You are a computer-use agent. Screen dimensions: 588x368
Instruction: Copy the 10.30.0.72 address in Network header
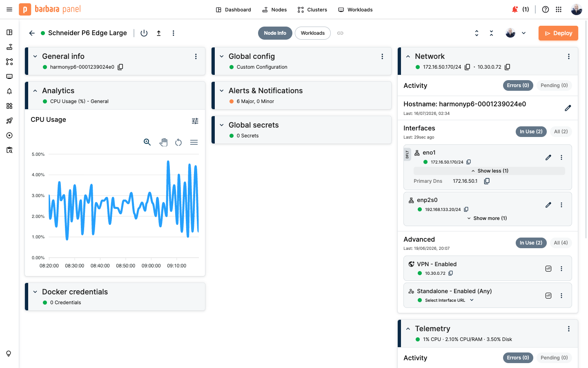pos(508,67)
